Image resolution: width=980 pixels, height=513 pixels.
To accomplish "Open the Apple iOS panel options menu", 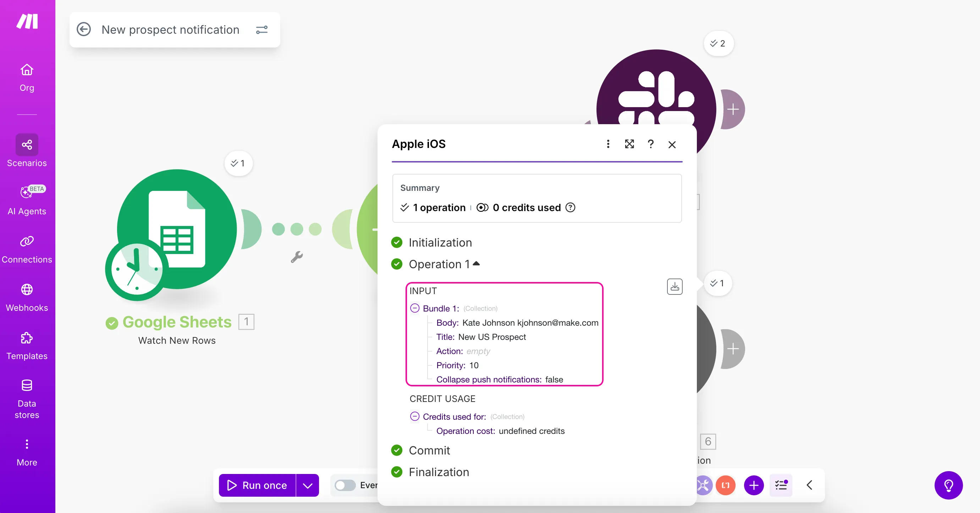I will click(608, 144).
